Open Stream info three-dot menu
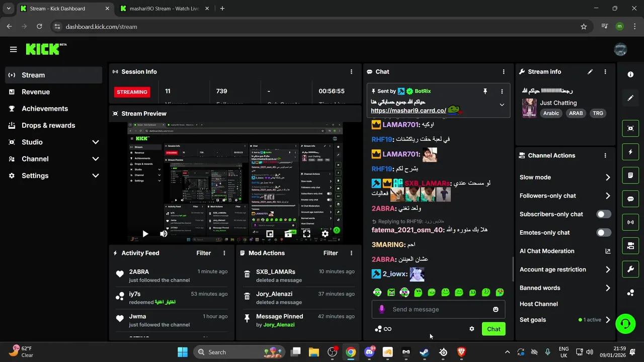This screenshot has height=362, width=644. tap(605, 72)
